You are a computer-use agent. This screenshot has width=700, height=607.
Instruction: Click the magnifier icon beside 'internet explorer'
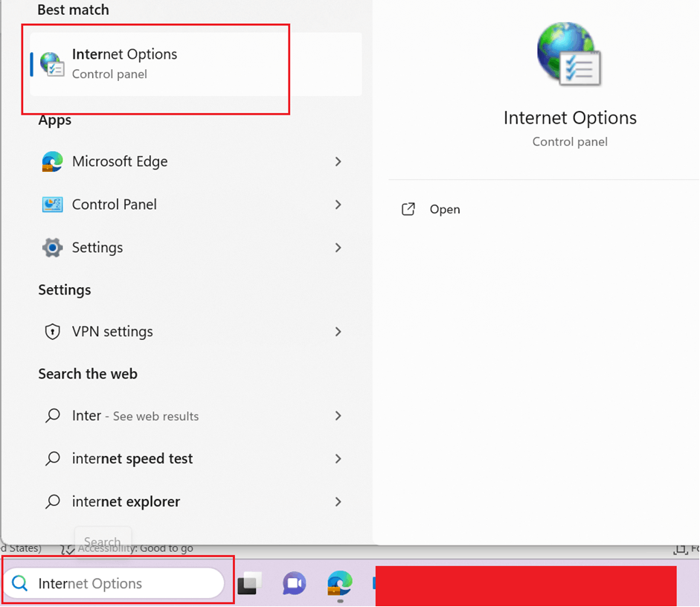[x=52, y=501]
